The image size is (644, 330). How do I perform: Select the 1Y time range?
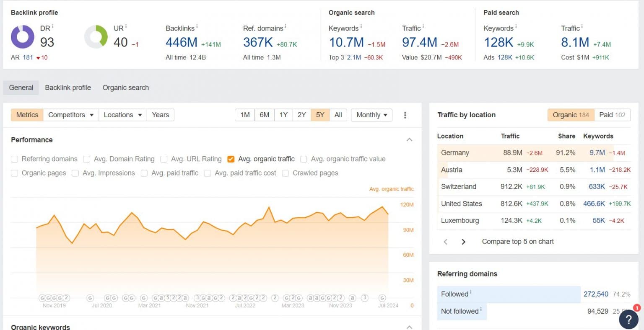283,115
